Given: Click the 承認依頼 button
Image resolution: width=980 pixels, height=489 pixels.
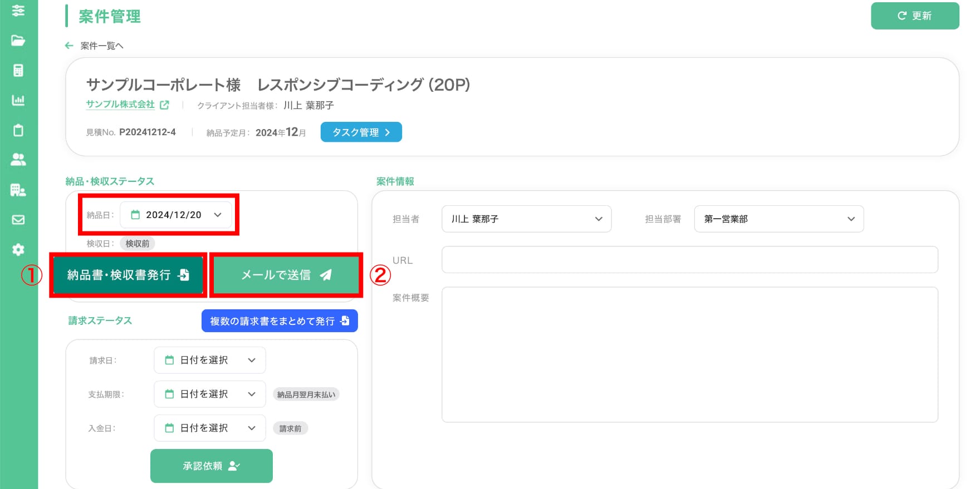Looking at the screenshot, I should pos(212,466).
